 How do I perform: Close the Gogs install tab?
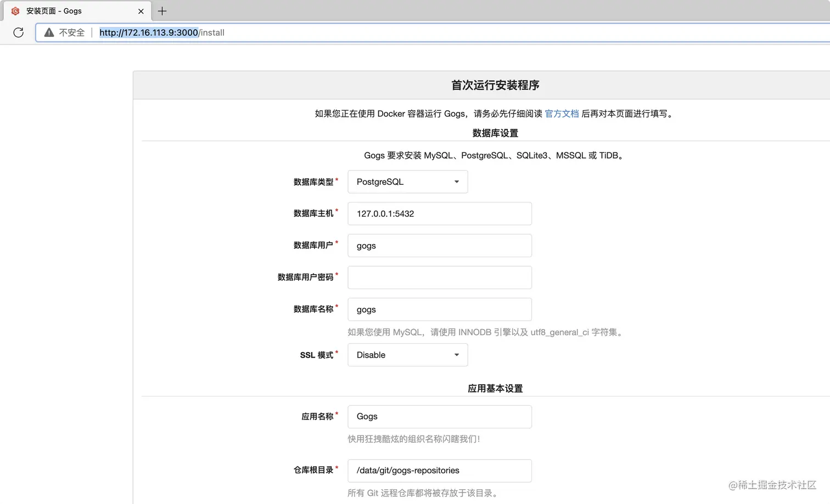141,11
